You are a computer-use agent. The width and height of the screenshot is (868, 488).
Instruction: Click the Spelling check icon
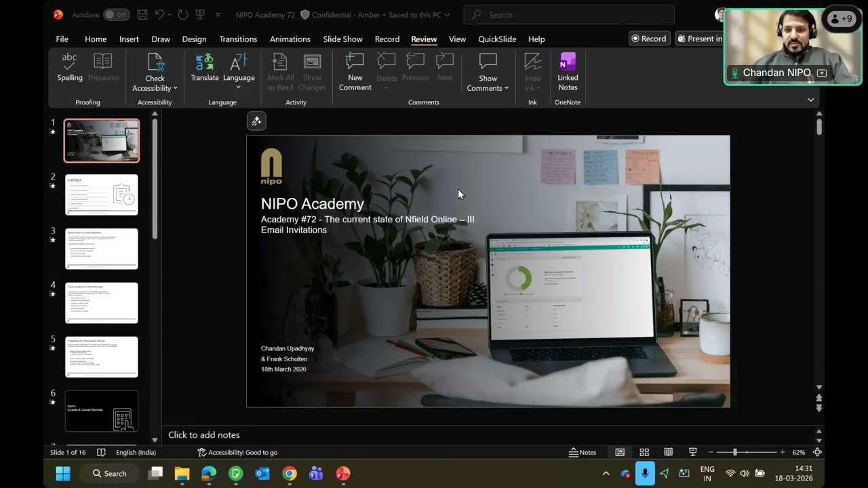click(69, 68)
